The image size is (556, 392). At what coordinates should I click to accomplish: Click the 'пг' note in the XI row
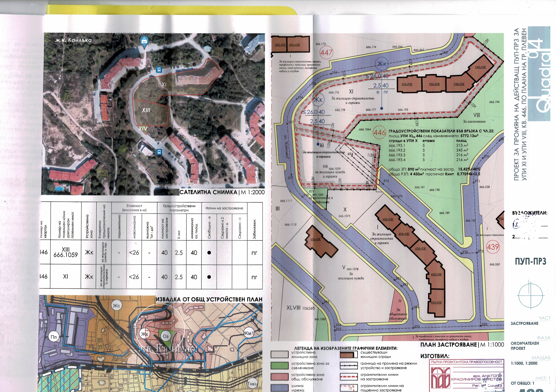pyautogui.click(x=254, y=277)
